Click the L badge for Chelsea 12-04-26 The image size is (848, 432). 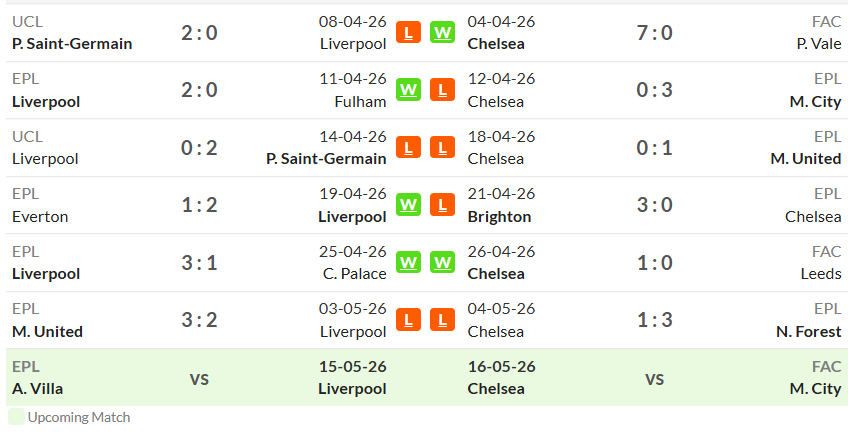[442, 90]
